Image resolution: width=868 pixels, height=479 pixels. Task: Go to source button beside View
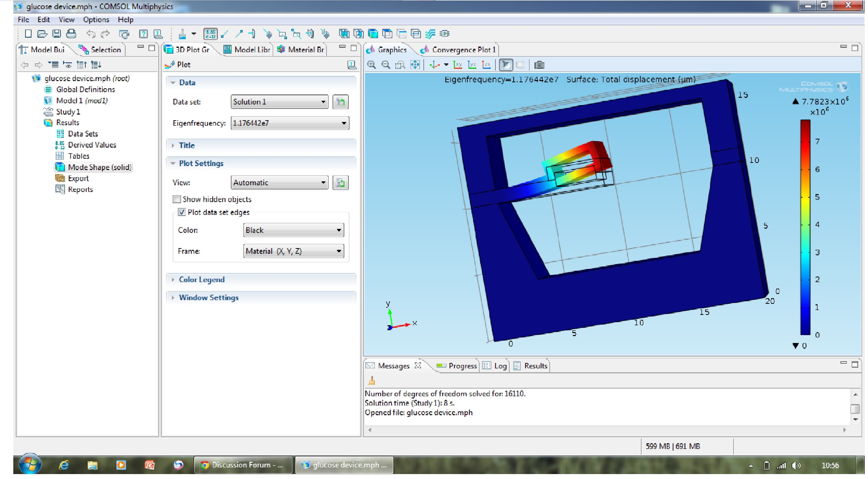pos(340,183)
